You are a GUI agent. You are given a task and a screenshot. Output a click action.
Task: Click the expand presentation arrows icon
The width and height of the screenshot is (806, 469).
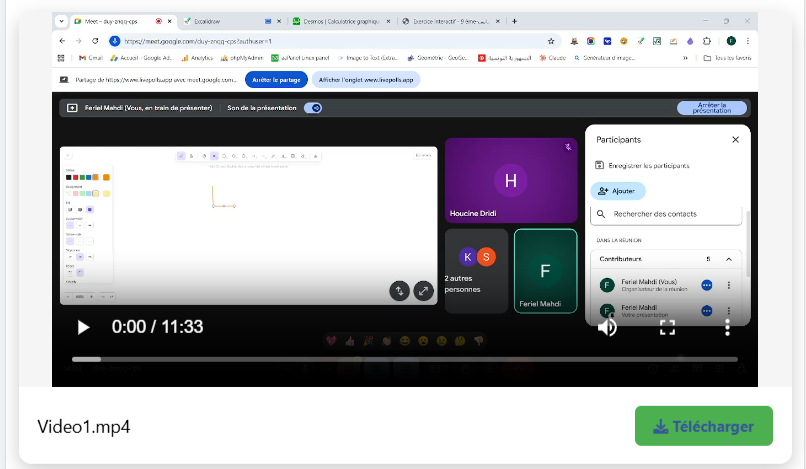[x=424, y=291]
